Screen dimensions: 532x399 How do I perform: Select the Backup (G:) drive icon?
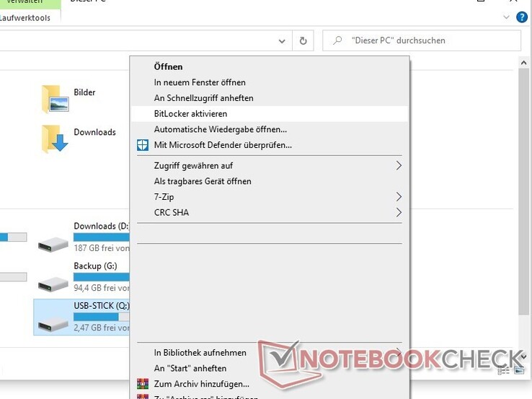click(53, 284)
